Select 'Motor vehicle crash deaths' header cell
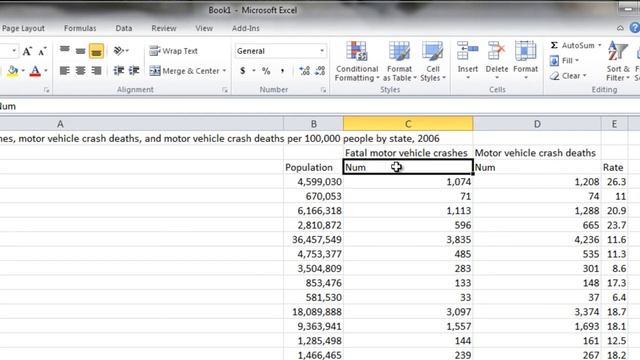 click(x=537, y=153)
